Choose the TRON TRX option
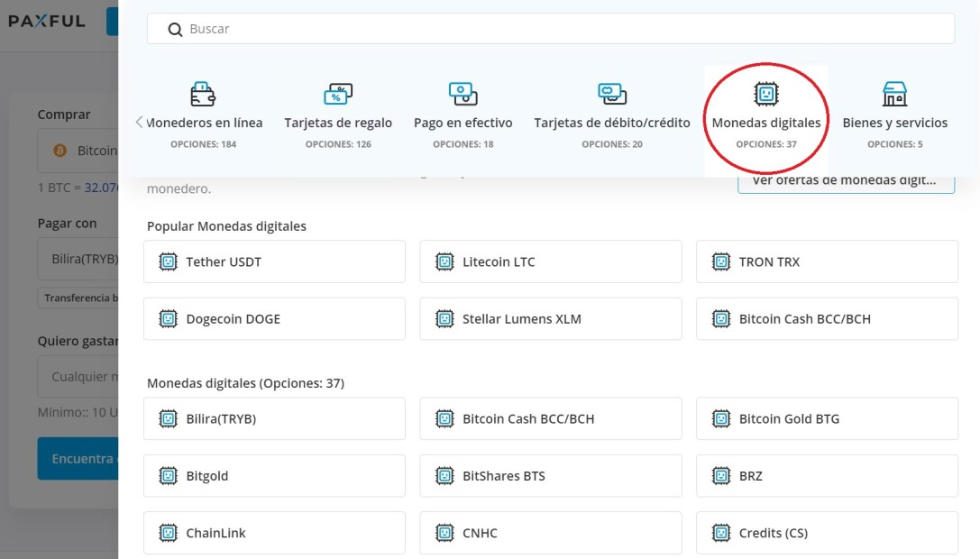Image resolution: width=980 pixels, height=559 pixels. (827, 262)
